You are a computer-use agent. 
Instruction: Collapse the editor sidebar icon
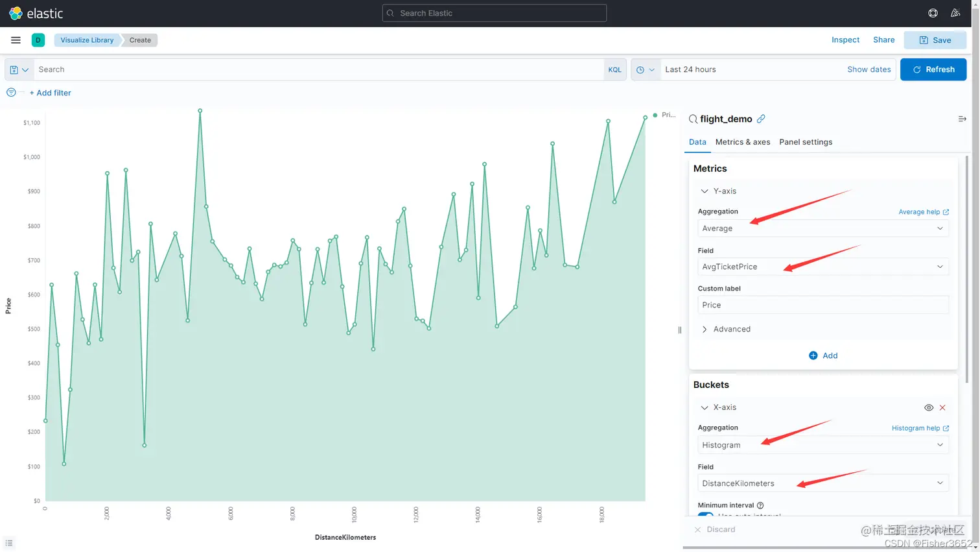click(962, 119)
